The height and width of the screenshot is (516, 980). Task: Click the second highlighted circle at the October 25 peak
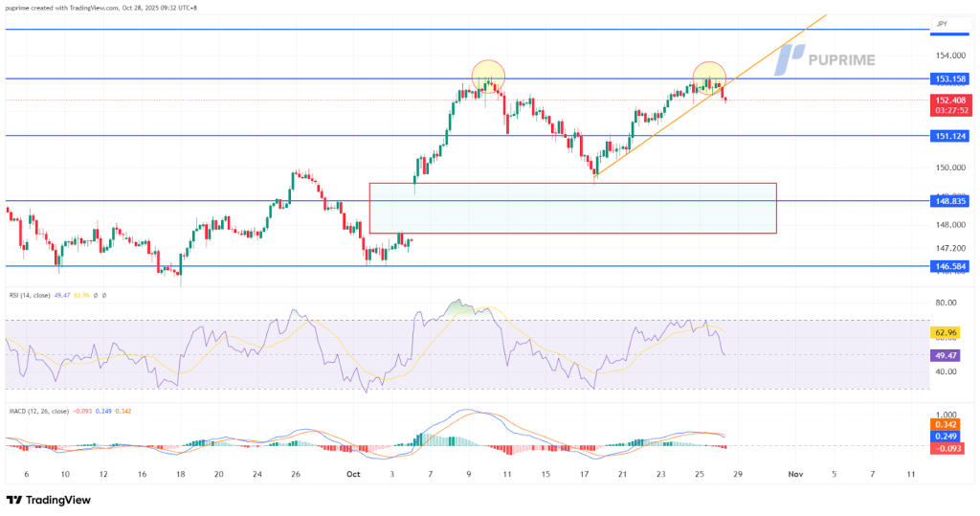(709, 75)
